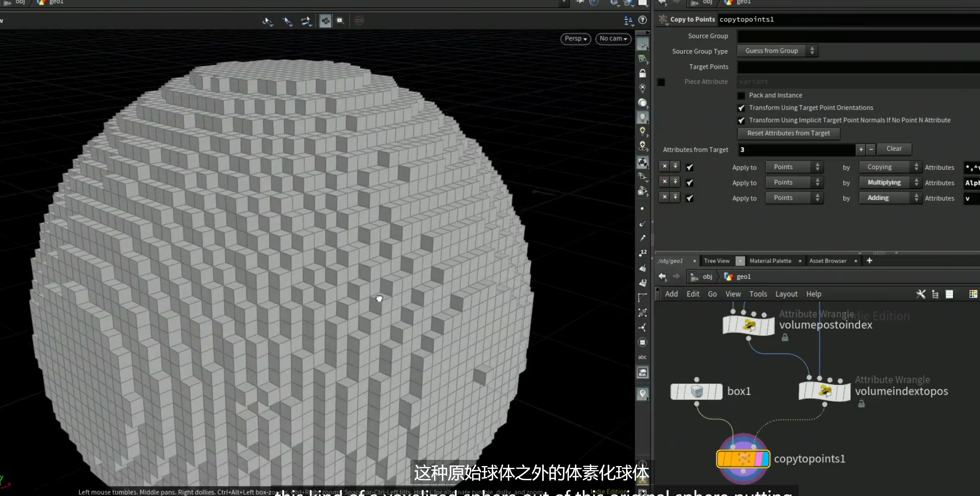
Task: Open viewport help question mark icon
Action: pyautogui.click(x=643, y=20)
